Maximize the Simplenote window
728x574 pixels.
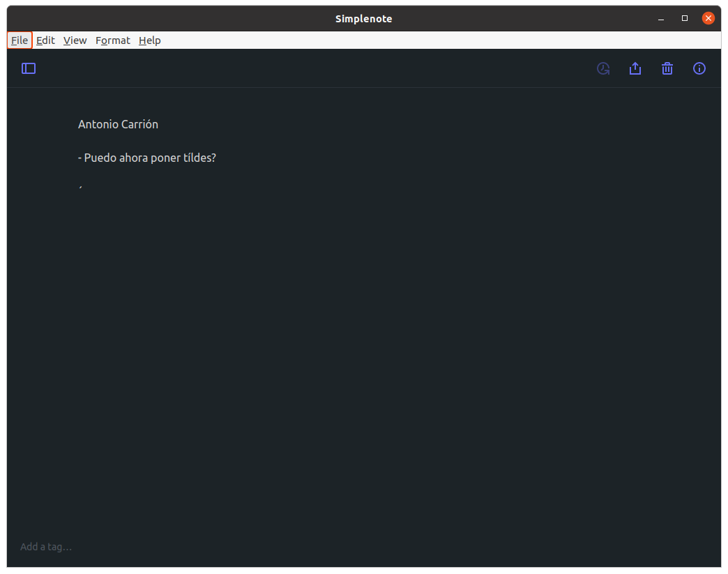(684, 18)
